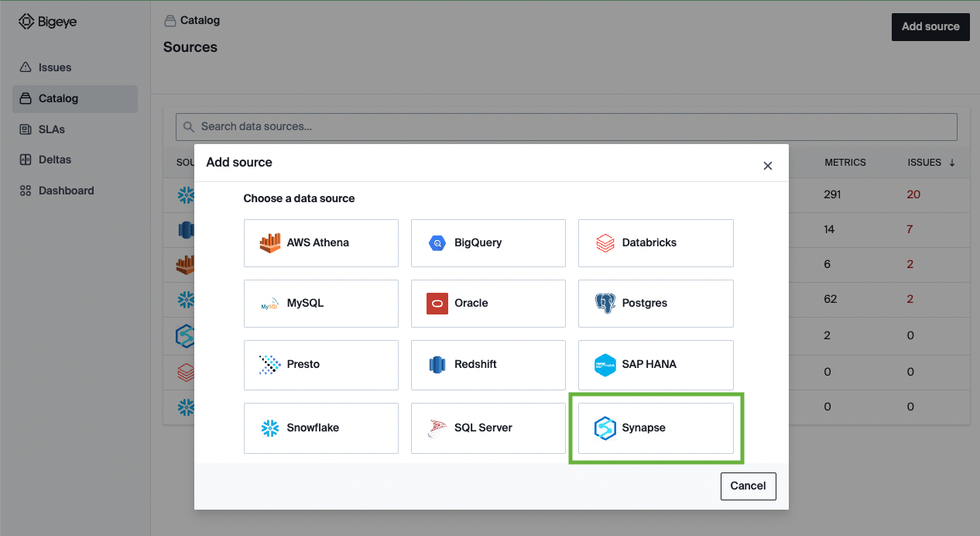Click the Synapse logo in dialog
This screenshot has height=536, width=980.
pyautogui.click(x=605, y=428)
